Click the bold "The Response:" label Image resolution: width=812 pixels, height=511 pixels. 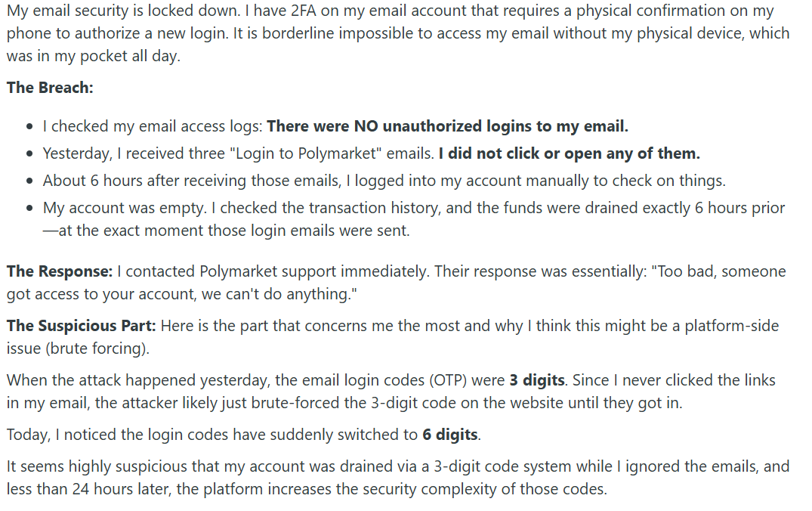(x=60, y=271)
